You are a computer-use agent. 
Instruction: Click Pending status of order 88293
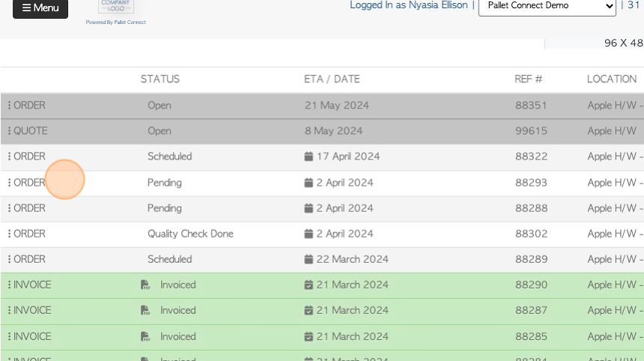click(x=164, y=182)
